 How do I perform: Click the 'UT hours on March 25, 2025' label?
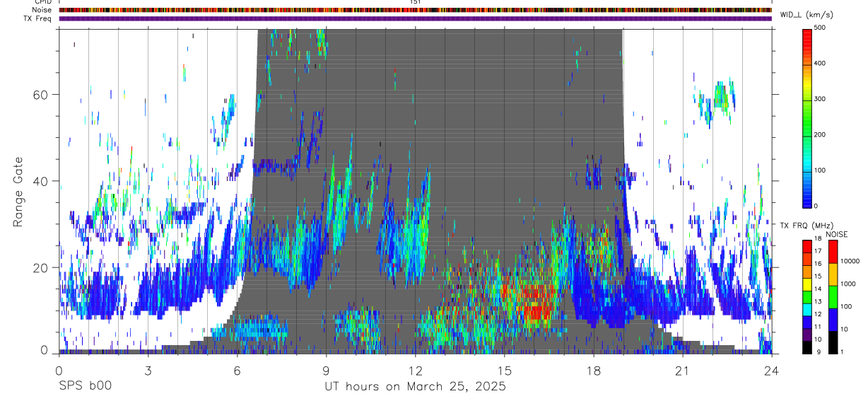(415, 387)
